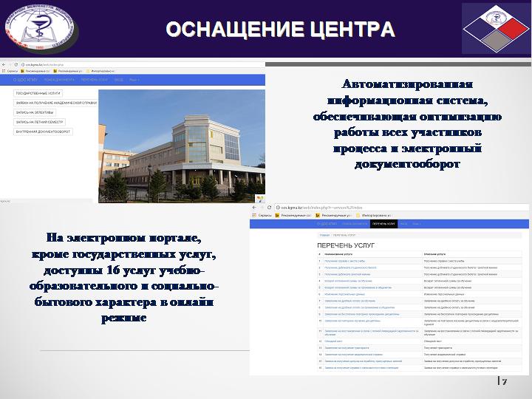Open Главная breadcrumb link above ПЕРЕЧЕНЬ УСЛУГ heading
Image resolution: width=532 pixels, height=399 pixels.
pyautogui.click(x=324, y=234)
